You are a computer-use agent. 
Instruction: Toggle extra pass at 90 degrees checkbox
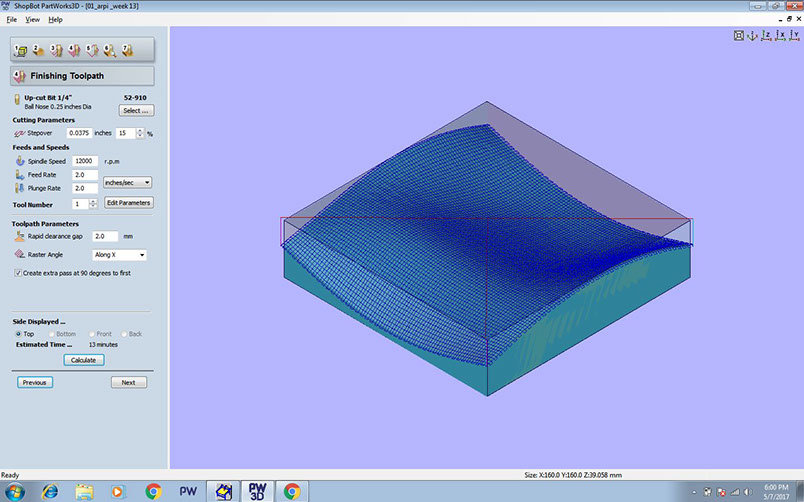(x=18, y=273)
